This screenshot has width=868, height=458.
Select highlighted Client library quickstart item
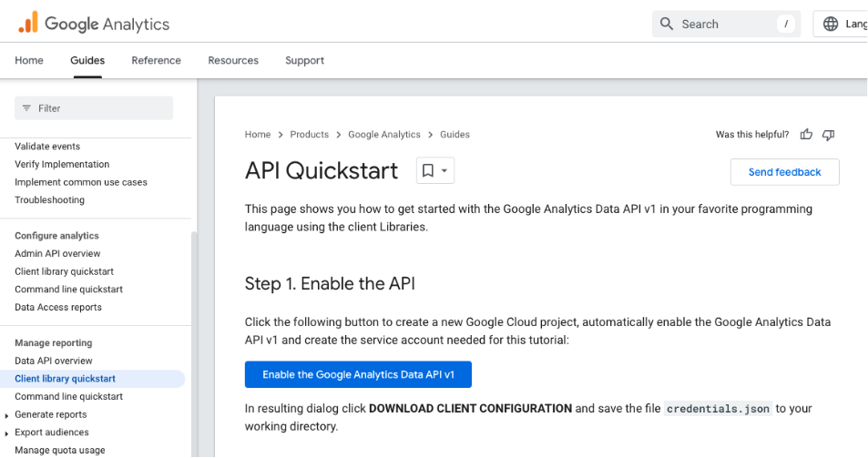click(92, 379)
